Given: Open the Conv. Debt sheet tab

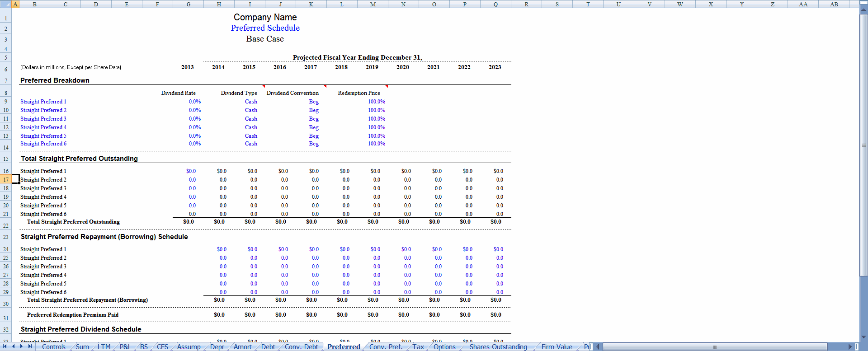Looking at the screenshot, I should click(x=302, y=347).
